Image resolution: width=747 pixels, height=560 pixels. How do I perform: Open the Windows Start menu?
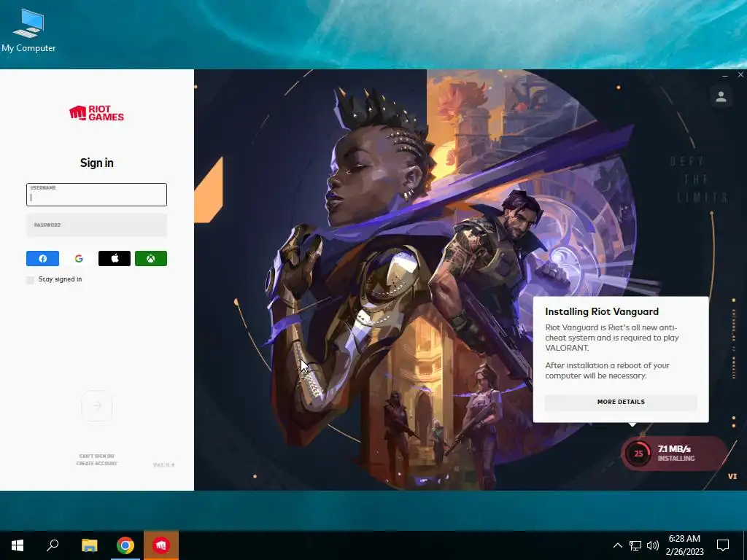18,545
